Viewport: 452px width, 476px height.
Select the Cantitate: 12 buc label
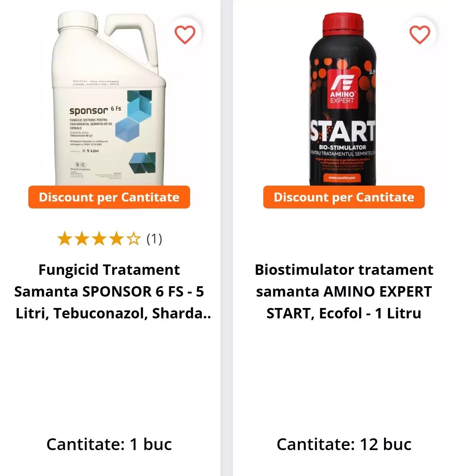pyautogui.click(x=344, y=444)
